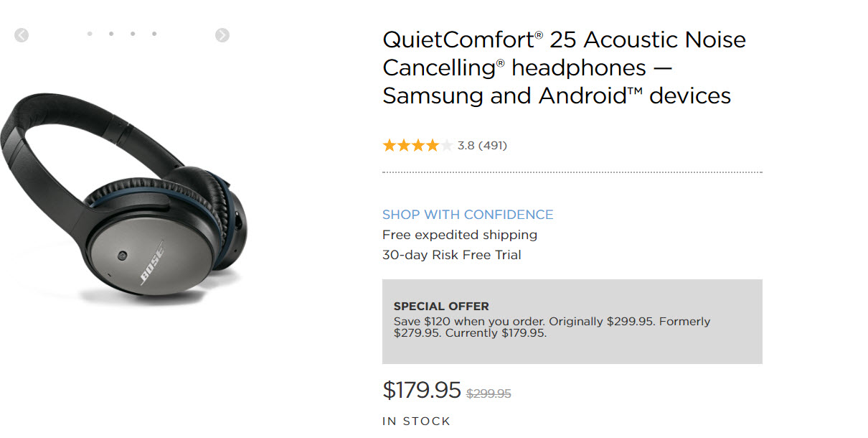Select the first carousel dot
Viewport: 868px width, 438px height.
(x=90, y=34)
